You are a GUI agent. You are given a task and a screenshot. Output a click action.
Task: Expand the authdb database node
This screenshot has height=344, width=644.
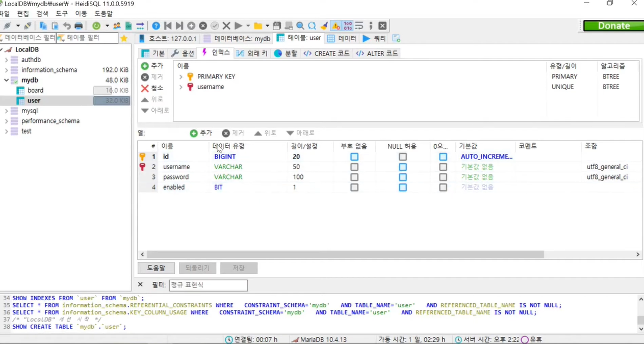(7, 60)
